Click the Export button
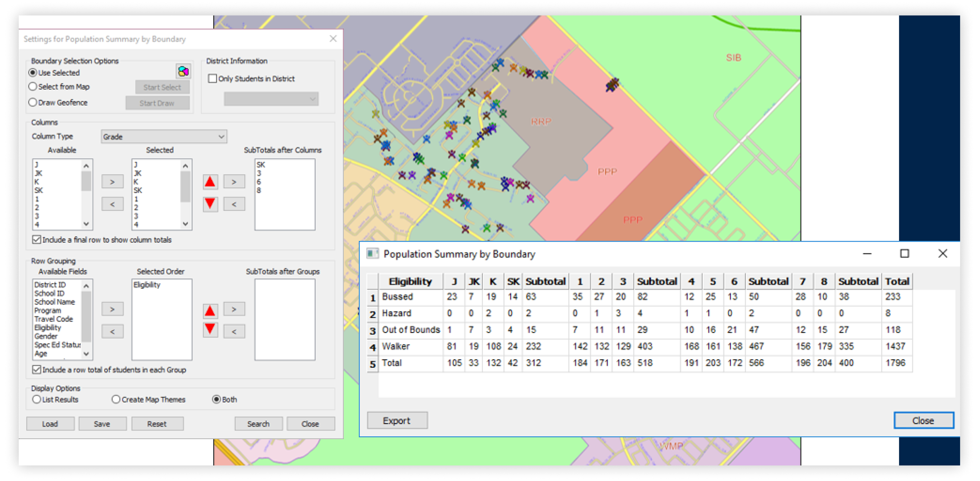 (x=397, y=421)
